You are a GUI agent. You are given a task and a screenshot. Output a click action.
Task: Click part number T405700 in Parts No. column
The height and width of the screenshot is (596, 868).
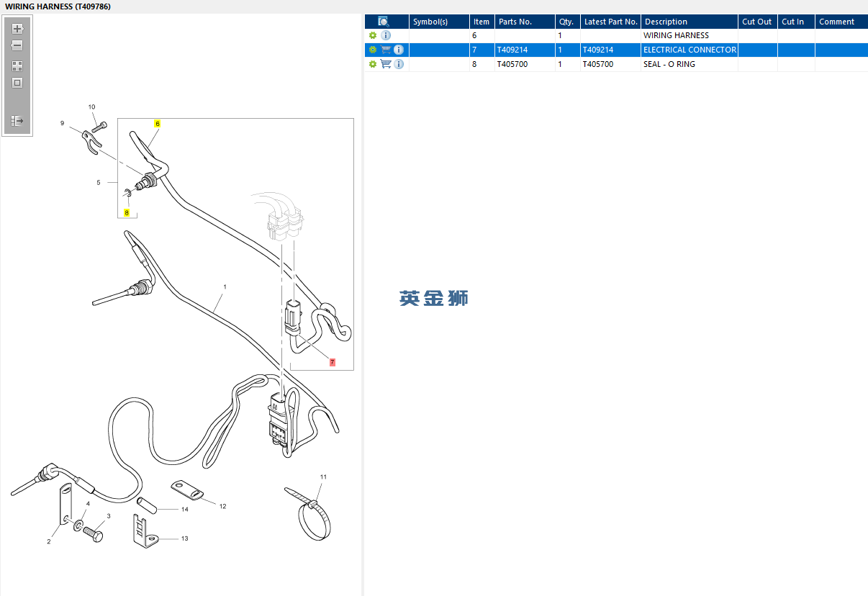coord(512,64)
